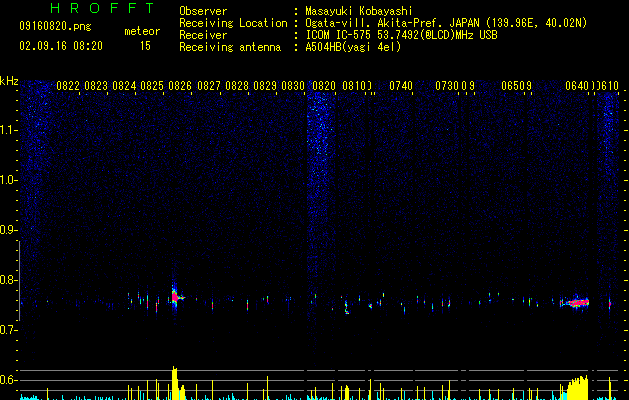Click the 0822 time marker
629x400 pixels.
pyautogui.click(x=68, y=85)
